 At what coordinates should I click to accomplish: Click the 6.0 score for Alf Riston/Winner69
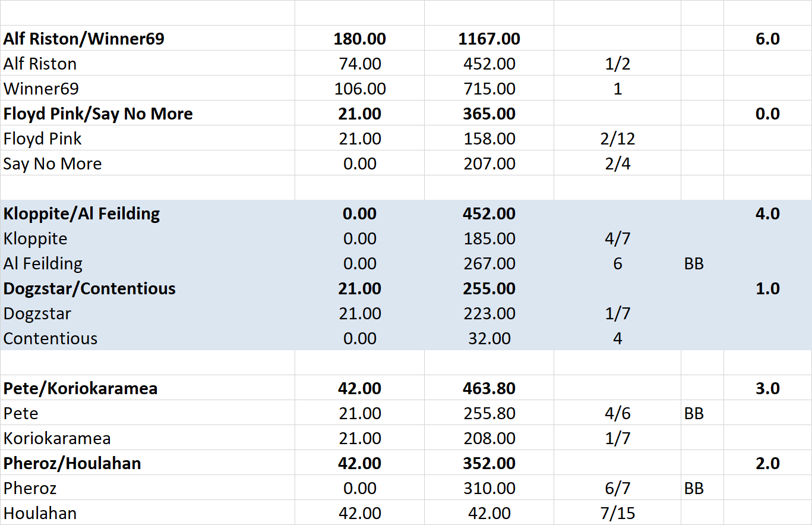coord(767,39)
